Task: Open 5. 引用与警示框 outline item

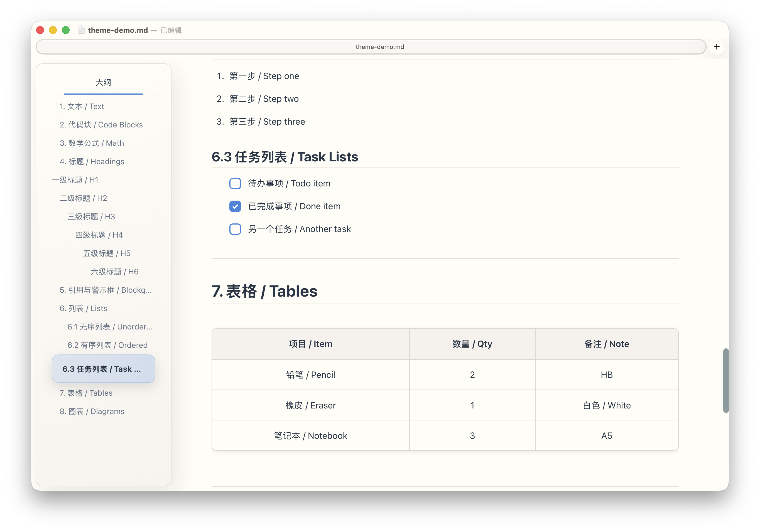Action: point(105,290)
